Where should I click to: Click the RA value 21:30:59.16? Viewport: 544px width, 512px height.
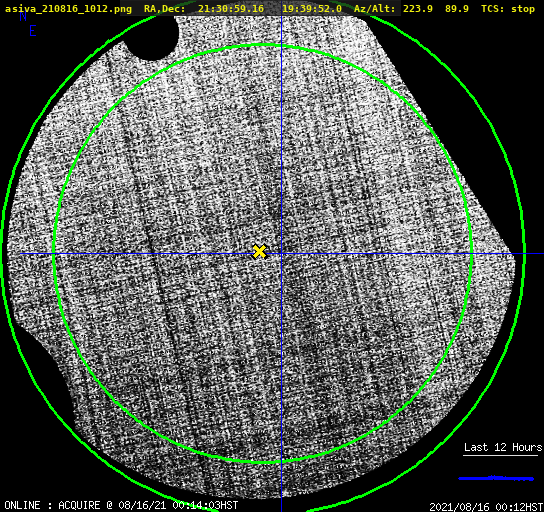231,9
